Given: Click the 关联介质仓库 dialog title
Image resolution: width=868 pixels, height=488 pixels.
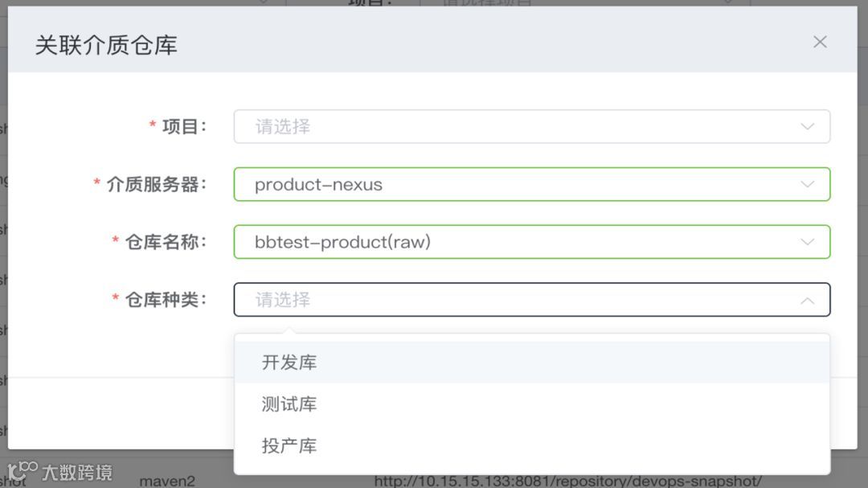Looking at the screenshot, I should pos(106,45).
